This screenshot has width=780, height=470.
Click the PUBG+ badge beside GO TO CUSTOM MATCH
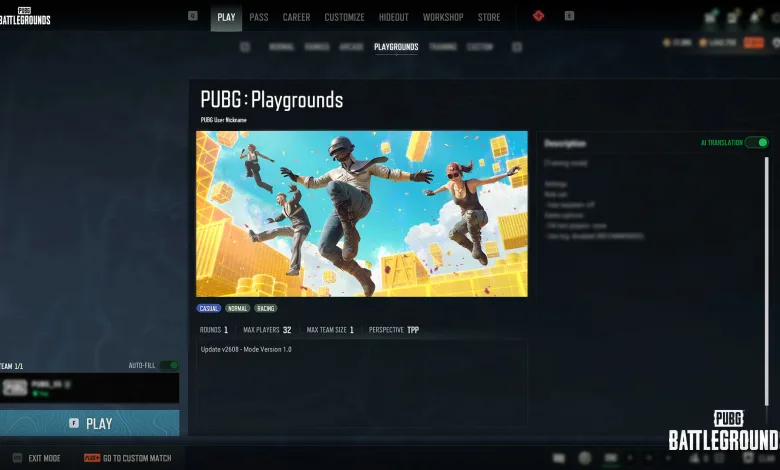pyautogui.click(x=92, y=458)
